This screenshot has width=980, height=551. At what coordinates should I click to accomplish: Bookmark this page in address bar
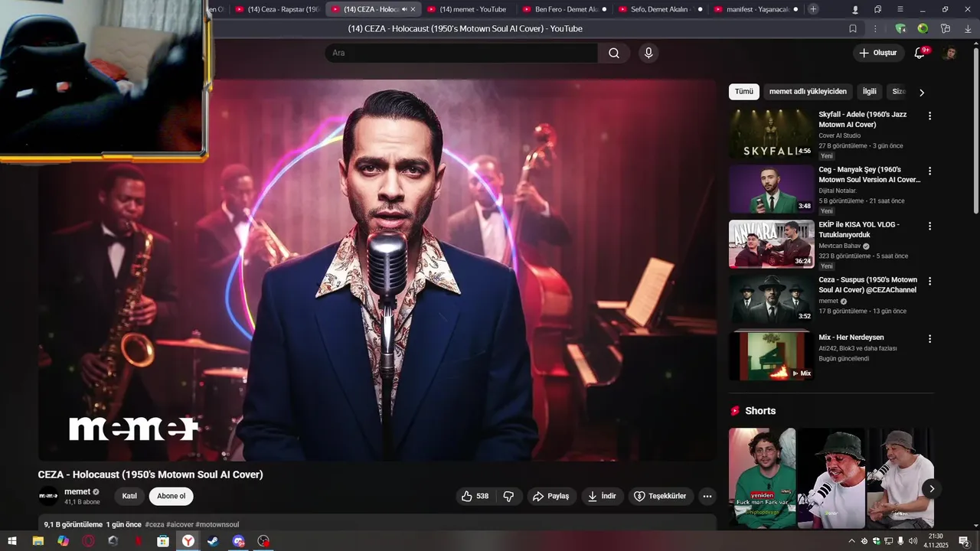click(853, 28)
